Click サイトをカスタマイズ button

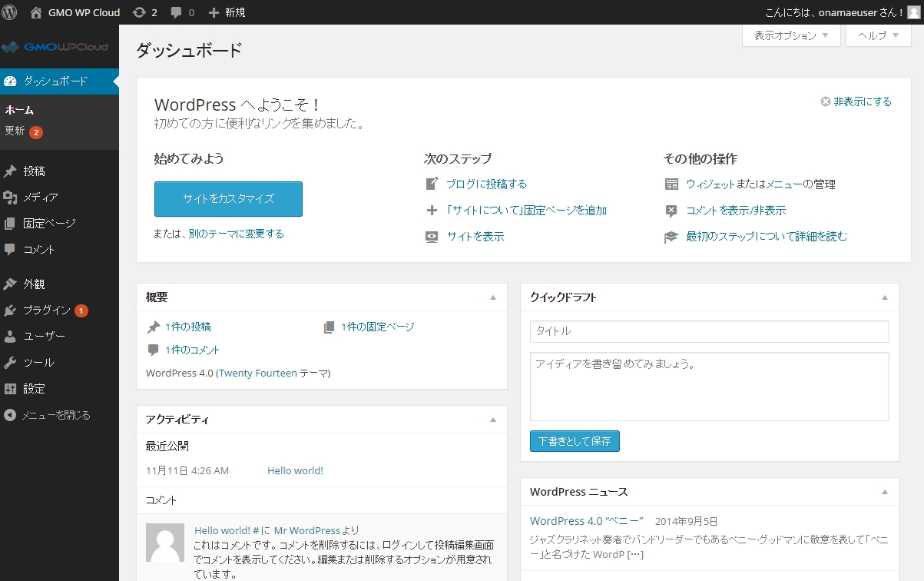[x=228, y=199]
